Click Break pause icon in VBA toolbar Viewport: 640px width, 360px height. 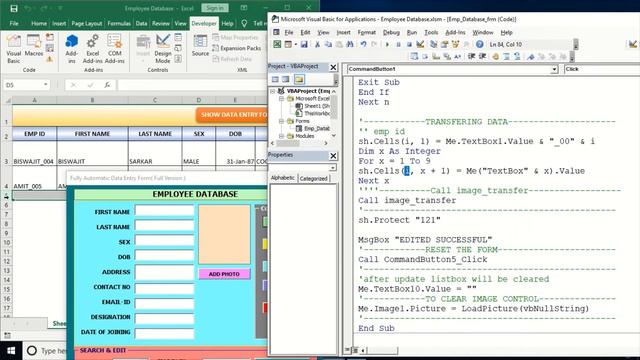[398, 44]
